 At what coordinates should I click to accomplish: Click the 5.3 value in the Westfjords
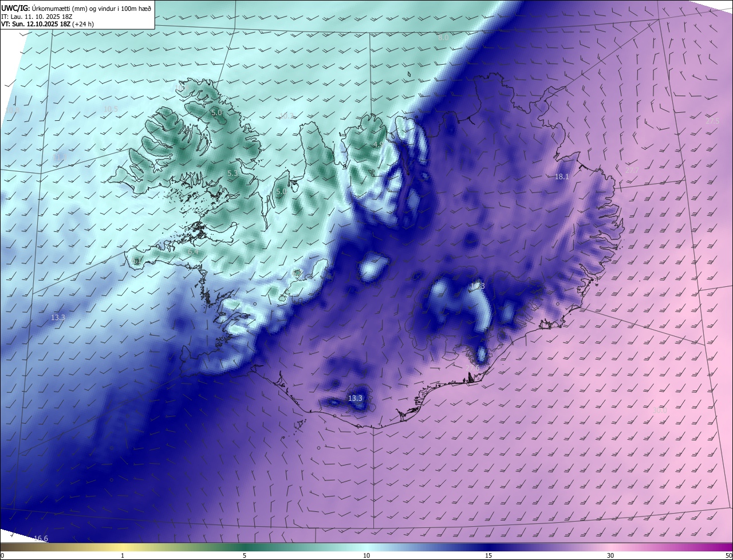pos(233,173)
